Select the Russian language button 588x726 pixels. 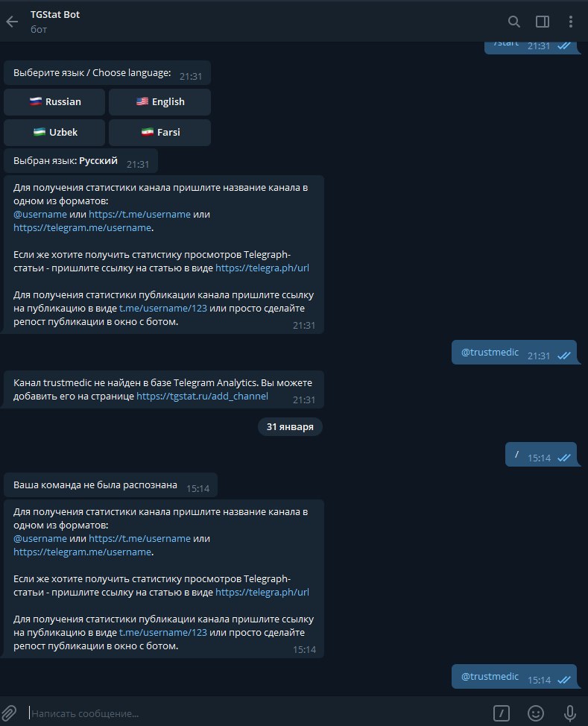click(54, 102)
